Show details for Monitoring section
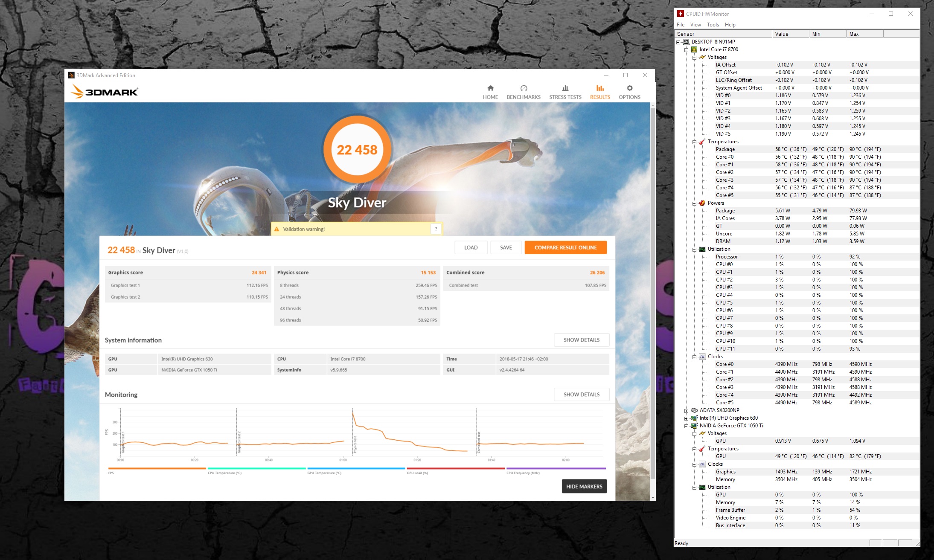Image resolution: width=934 pixels, height=560 pixels. pyautogui.click(x=582, y=395)
